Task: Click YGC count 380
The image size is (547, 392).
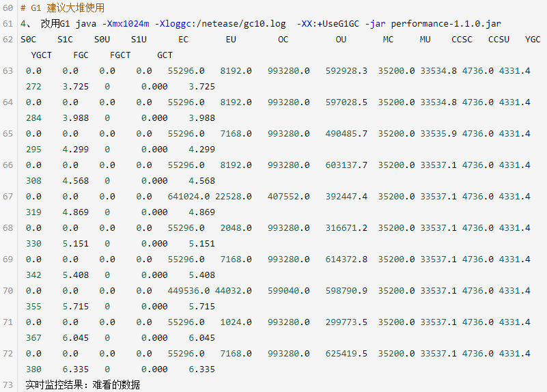Action: click(x=33, y=369)
